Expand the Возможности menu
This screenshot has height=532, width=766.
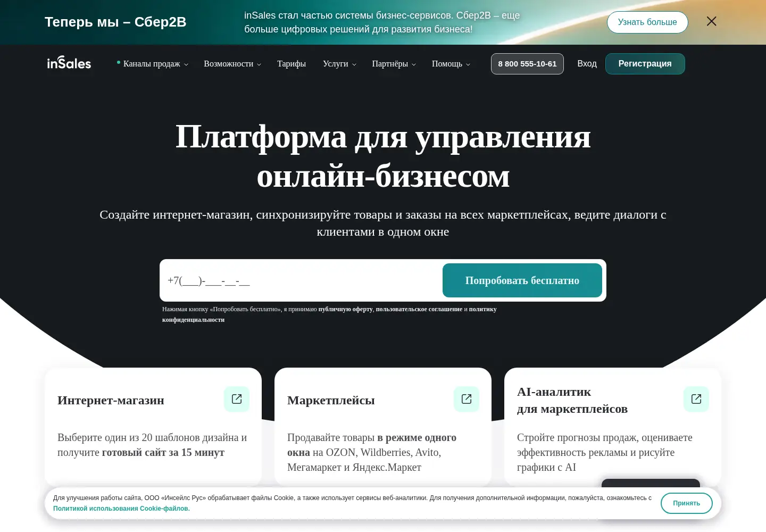(x=232, y=64)
